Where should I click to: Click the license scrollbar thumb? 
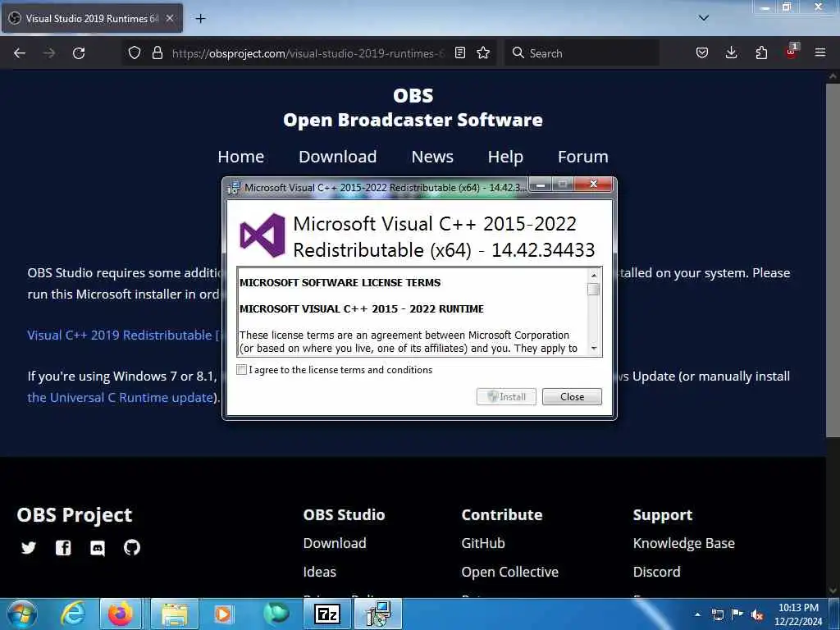point(593,290)
